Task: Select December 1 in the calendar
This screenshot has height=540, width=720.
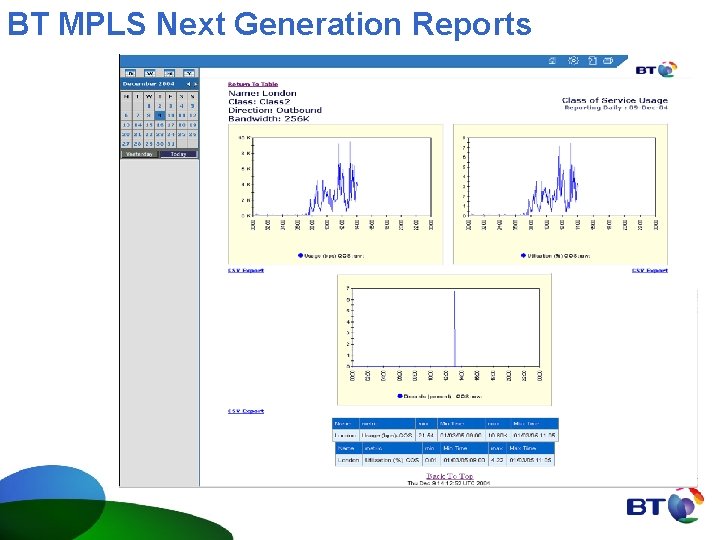Action: pos(149,106)
